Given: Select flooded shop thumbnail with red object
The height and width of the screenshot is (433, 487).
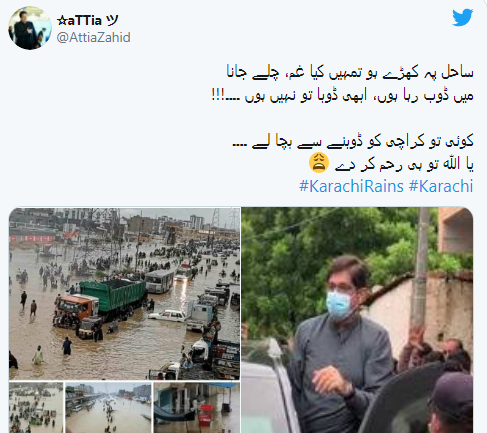Looking at the screenshot, I should pyautogui.click(x=197, y=408).
